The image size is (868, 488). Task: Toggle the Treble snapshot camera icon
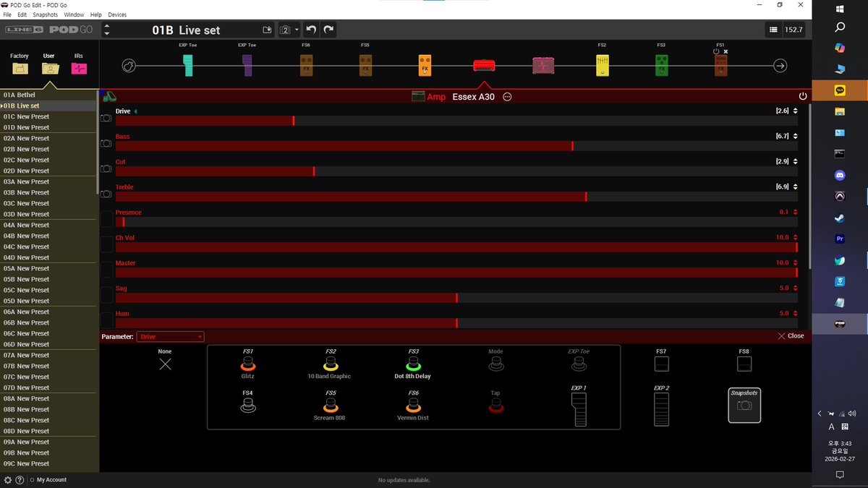106,194
